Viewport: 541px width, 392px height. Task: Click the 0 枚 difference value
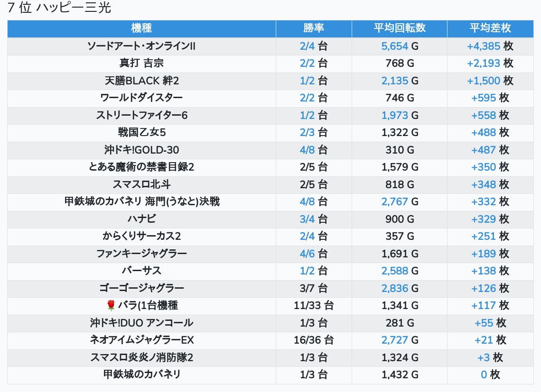point(490,374)
